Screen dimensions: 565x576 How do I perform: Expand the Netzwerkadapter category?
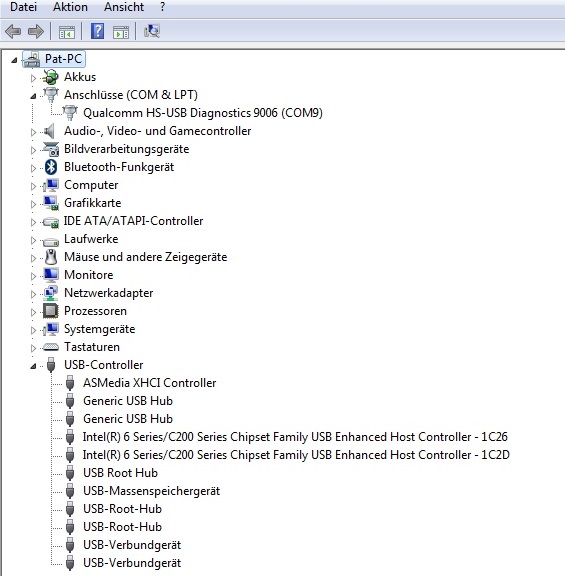tap(33, 294)
